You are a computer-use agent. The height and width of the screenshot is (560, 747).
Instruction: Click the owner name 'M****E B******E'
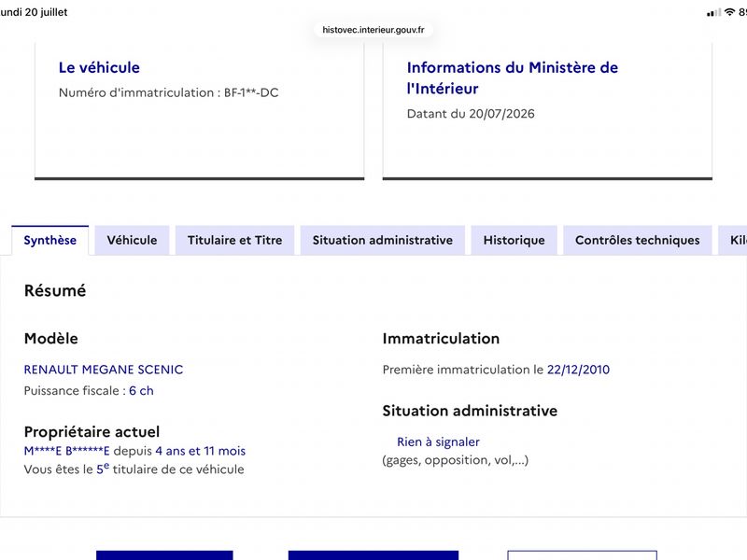coord(66,451)
